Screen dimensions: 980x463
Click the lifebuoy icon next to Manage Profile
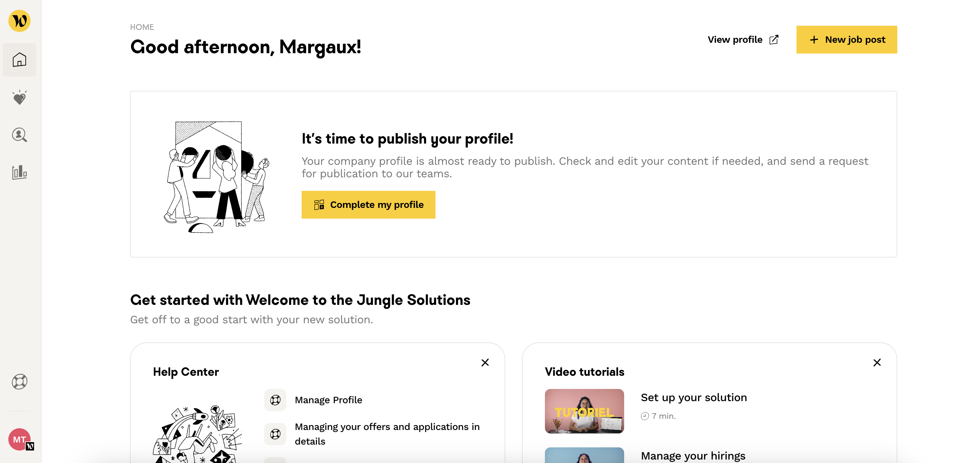tap(275, 400)
